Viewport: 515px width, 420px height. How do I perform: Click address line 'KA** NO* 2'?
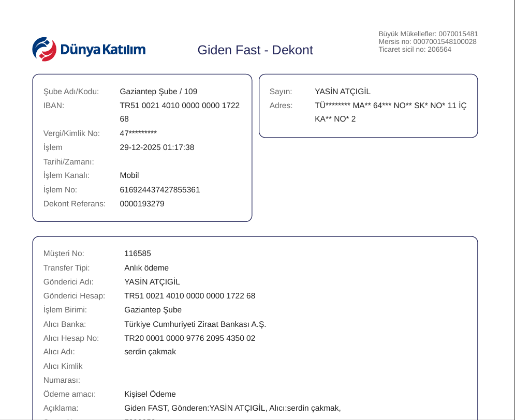335,119
